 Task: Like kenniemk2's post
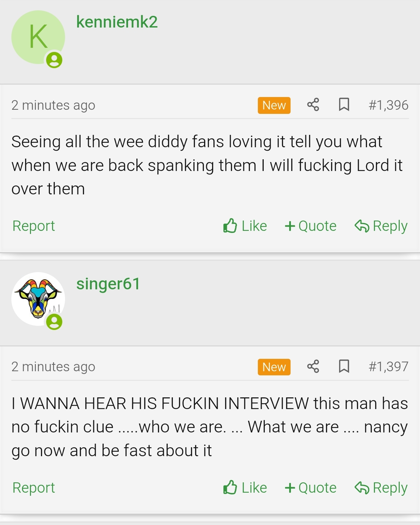point(245,226)
